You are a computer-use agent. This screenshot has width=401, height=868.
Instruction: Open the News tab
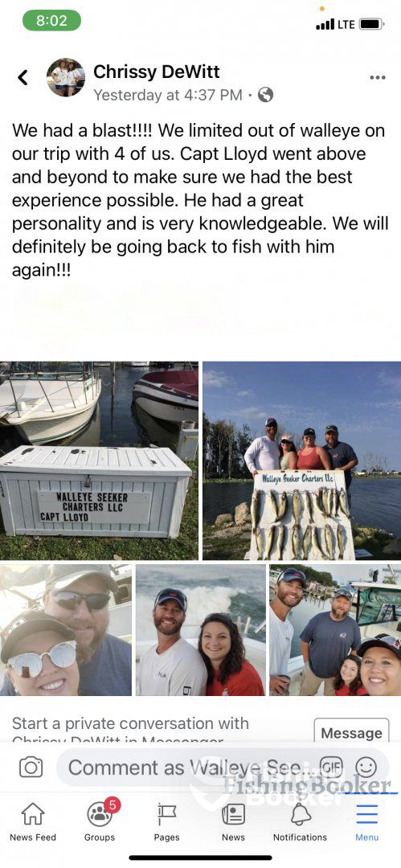coord(233,821)
